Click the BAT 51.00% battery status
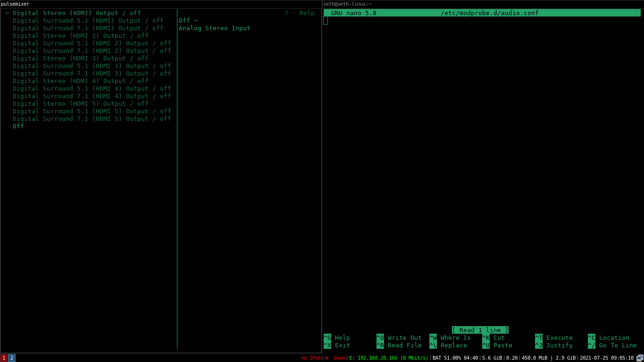The height and width of the screenshot is (362, 644). pyautogui.click(x=455, y=358)
